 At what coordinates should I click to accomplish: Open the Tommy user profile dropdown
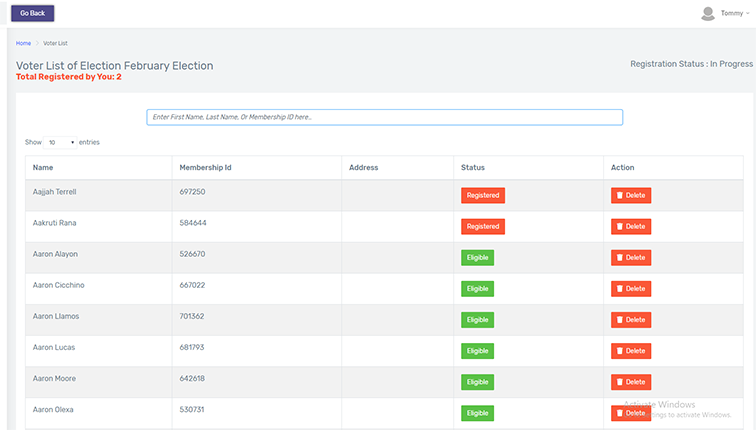pos(733,13)
